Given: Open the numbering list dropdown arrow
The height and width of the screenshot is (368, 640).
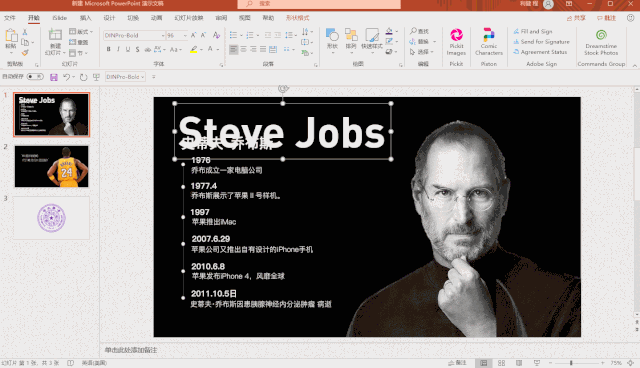Looking at the screenshot, I should coord(258,35).
